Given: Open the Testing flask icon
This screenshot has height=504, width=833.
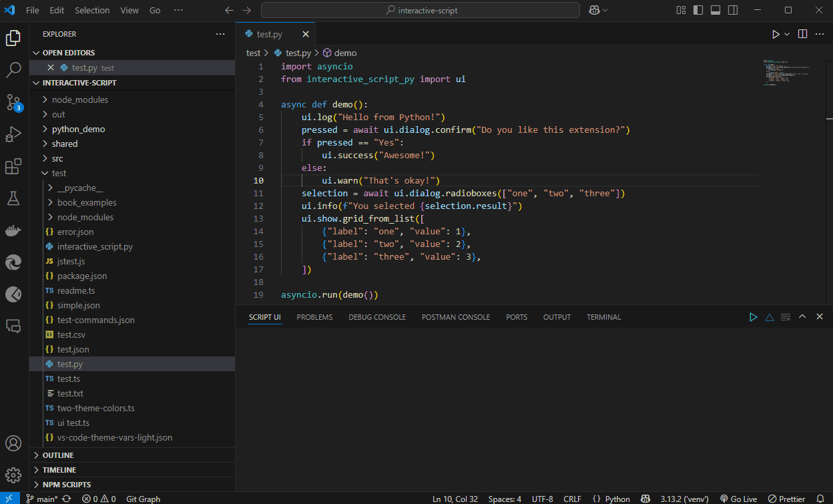Looking at the screenshot, I should [13, 198].
